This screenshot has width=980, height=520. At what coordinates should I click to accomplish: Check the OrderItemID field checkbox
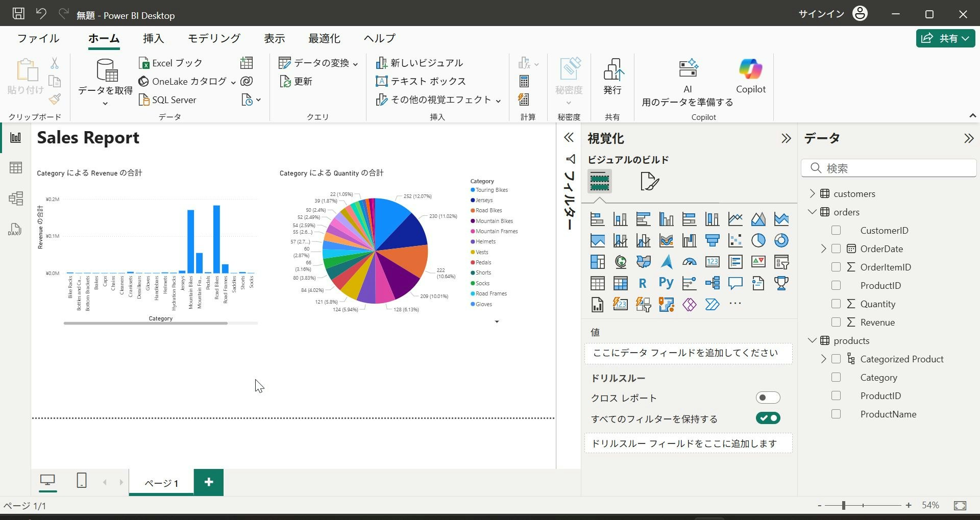tap(836, 267)
